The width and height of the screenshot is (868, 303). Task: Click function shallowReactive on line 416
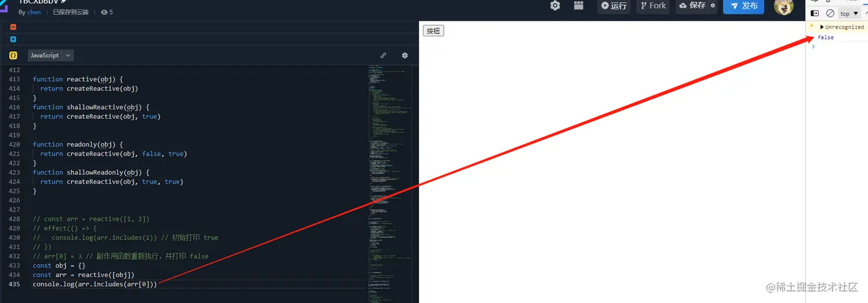[91, 107]
